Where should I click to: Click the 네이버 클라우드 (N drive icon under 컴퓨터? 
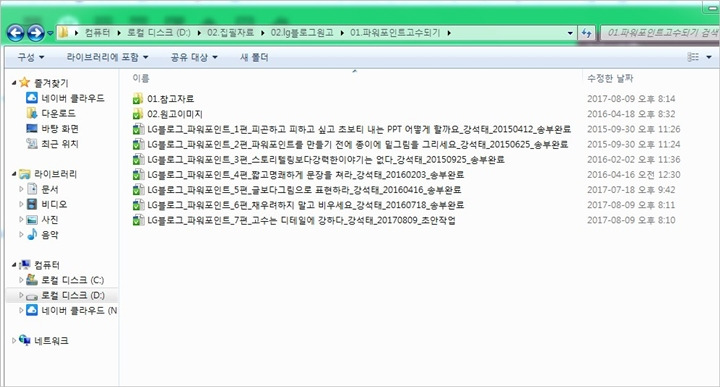pos(32,310)
